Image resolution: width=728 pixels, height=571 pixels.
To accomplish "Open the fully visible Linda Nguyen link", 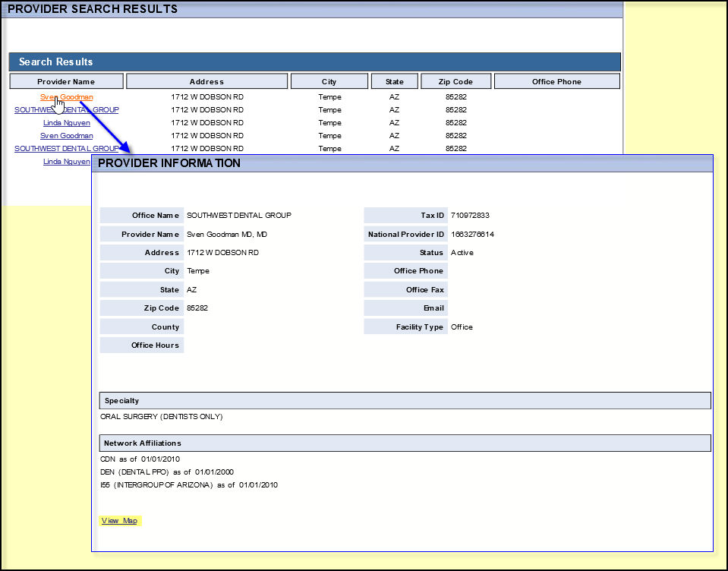I will [66, 123].
